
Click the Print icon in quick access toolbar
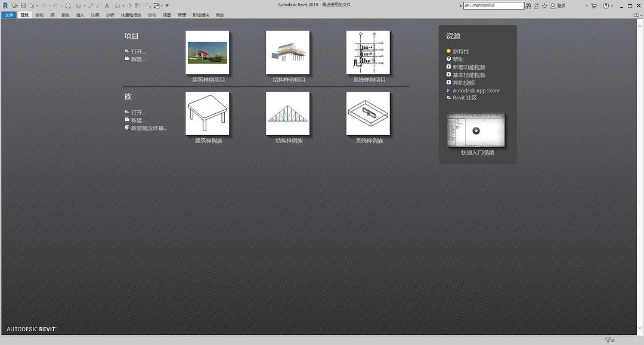click(68, 5)
